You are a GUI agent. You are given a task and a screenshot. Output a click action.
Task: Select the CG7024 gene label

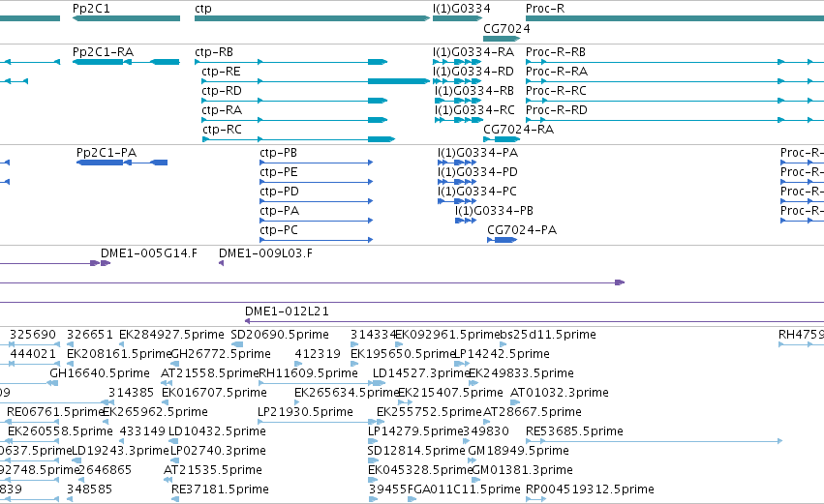506,28
